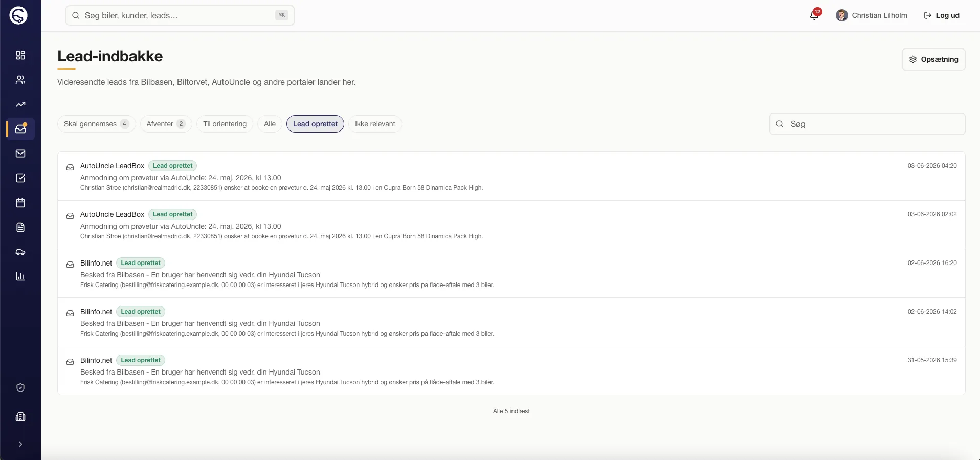Select the Skal gennemses filter tab

[x=96, y=124]
